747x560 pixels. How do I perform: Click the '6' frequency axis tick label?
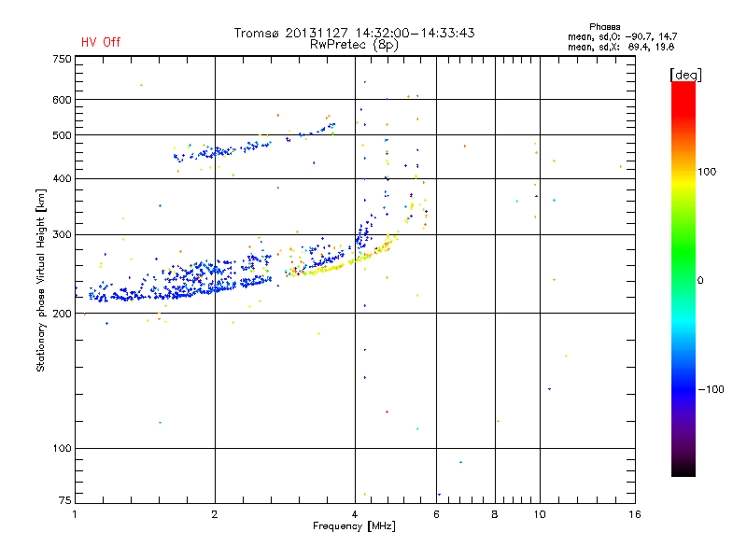click(436, 514)
